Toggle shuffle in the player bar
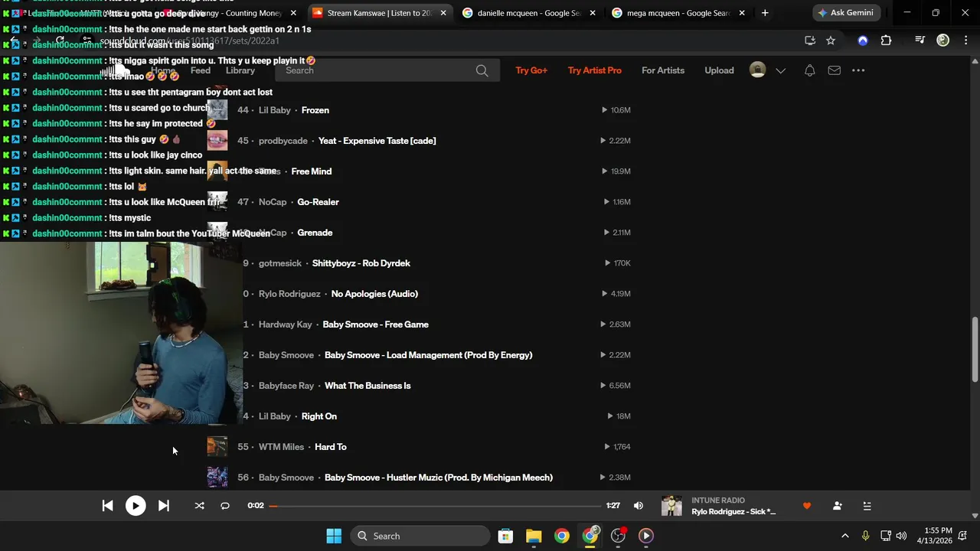 point(200,506)
